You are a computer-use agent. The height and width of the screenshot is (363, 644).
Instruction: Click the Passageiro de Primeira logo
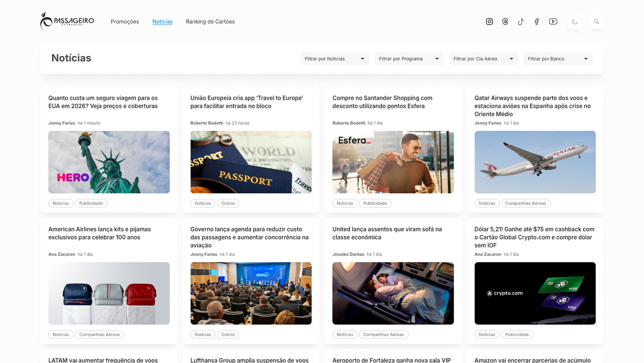(67, 21)
